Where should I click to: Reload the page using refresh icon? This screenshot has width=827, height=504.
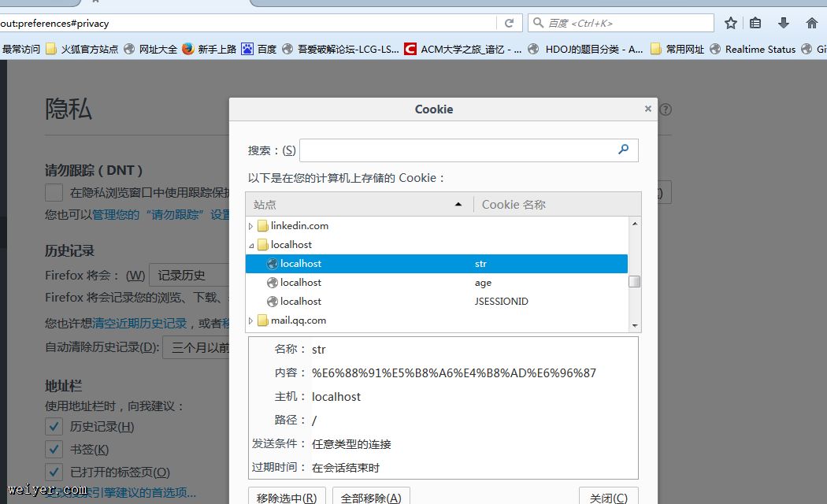[509, 23]
